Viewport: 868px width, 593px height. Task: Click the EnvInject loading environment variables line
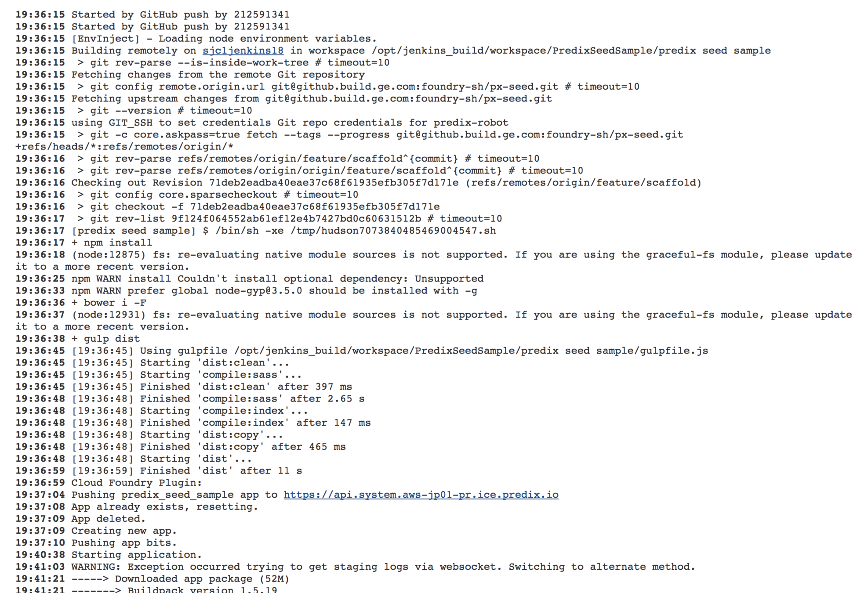pyautogui.click(x=196, y=39)
